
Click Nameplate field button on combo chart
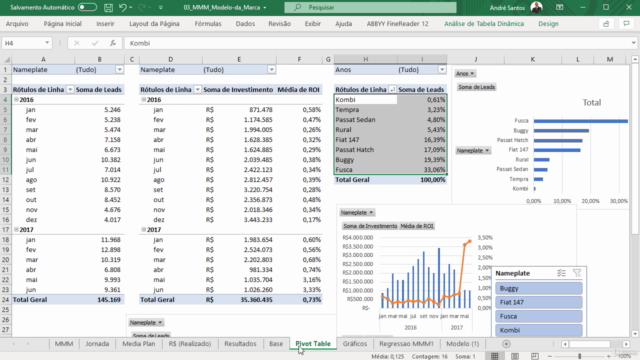pos(357,213)
